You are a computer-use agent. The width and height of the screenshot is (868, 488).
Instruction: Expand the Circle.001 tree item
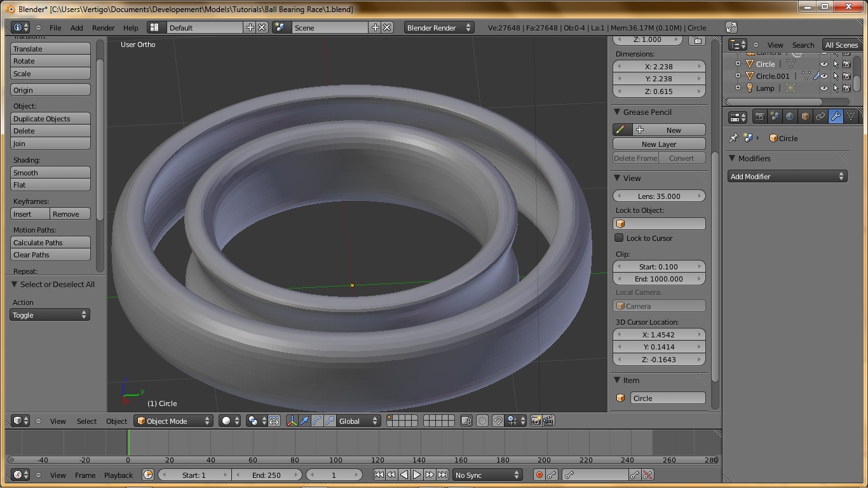[x=738, y=76]
